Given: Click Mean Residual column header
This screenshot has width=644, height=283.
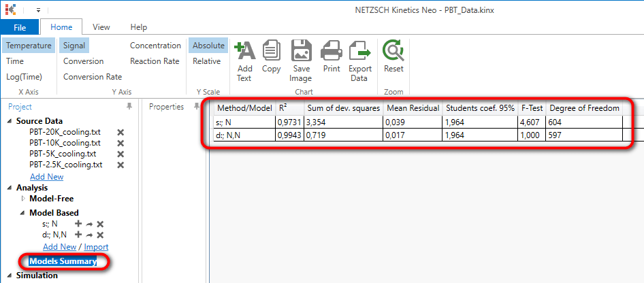Looking at the screenshot, I should coord(413,108).
